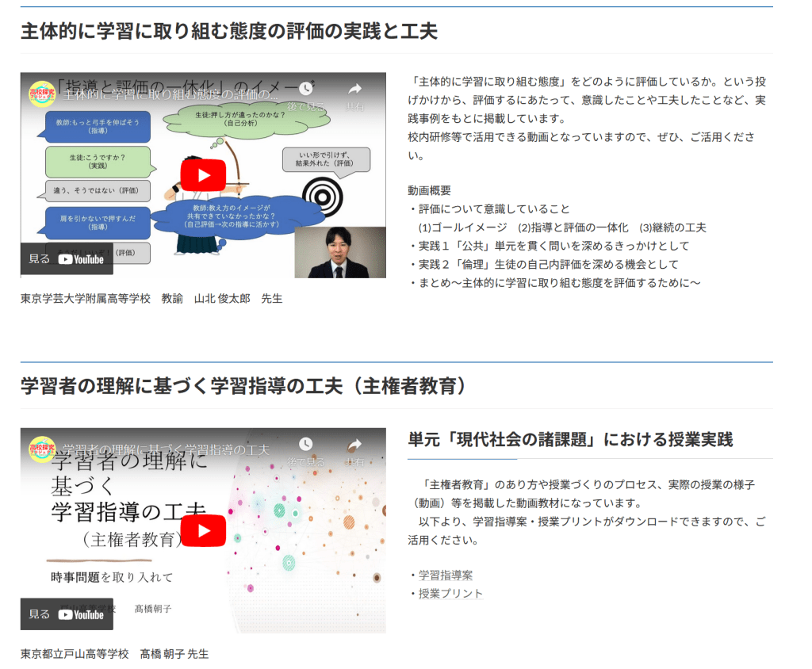
Task: Click the caption 東京学芸大学附属高等学校 山北 俊太郎 先生
Action: point(151,298)
